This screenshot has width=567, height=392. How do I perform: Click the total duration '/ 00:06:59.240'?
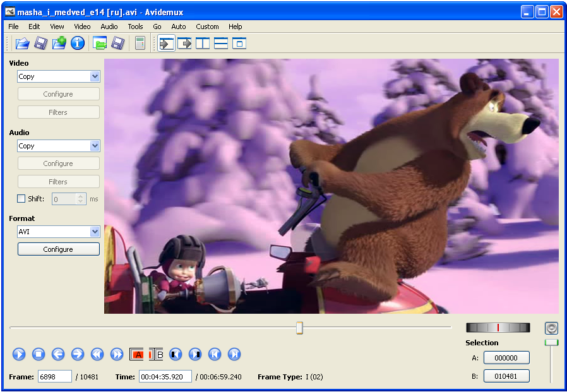click(218, 377)
